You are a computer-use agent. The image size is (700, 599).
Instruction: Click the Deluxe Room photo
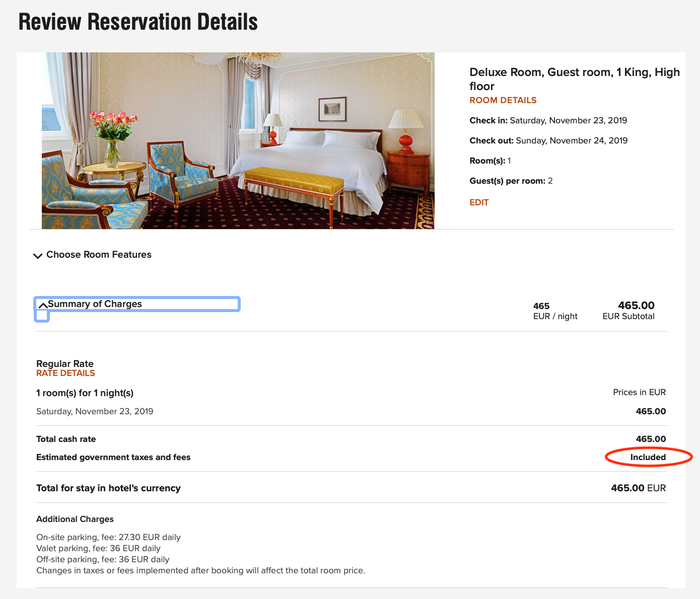pos(238,140)
